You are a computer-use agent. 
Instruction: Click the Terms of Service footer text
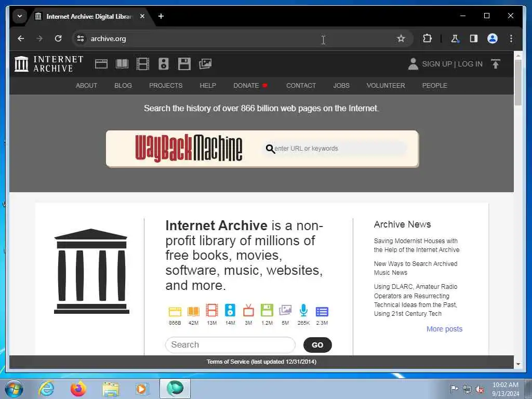(262, 362)
